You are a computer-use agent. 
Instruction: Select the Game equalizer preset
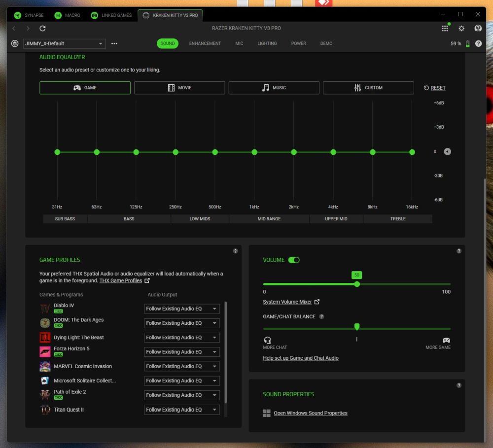click(85, 88)
